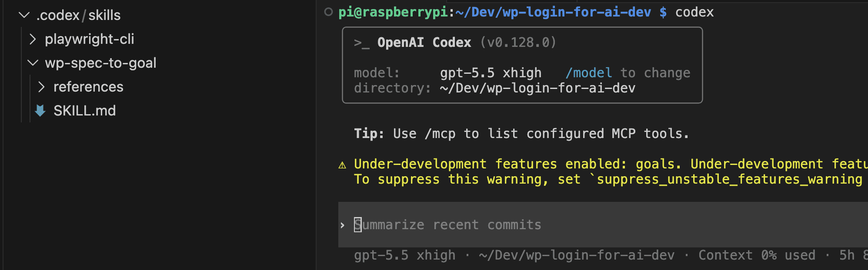
Task: Select the wp-spec-to-goal folder name
Action: coord(100,63)
